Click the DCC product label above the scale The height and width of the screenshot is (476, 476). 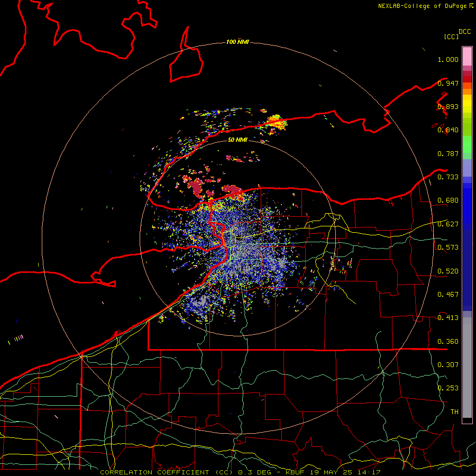coord(465,32)
